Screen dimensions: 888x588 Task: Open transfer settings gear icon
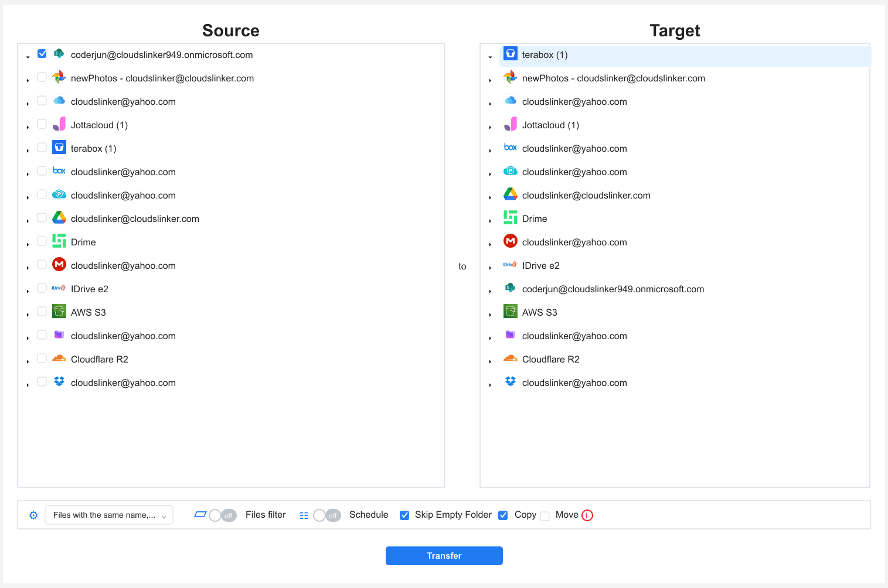(33, 515)
